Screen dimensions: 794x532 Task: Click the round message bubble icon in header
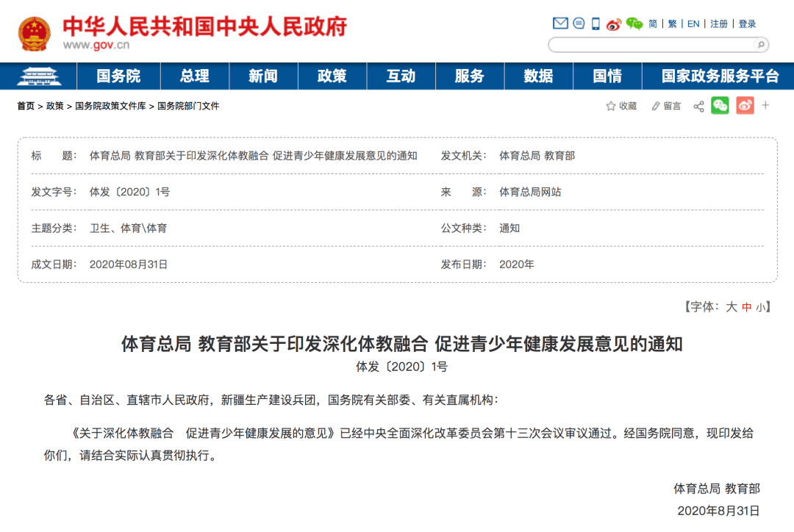click(579, 24)
